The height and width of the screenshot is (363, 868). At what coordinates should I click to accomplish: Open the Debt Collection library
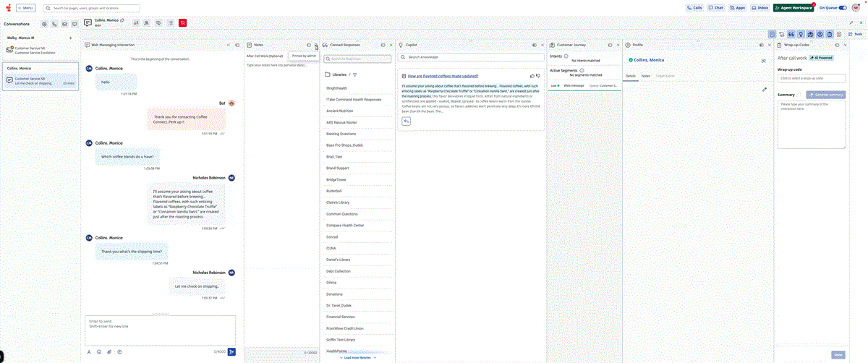point(358,271)
